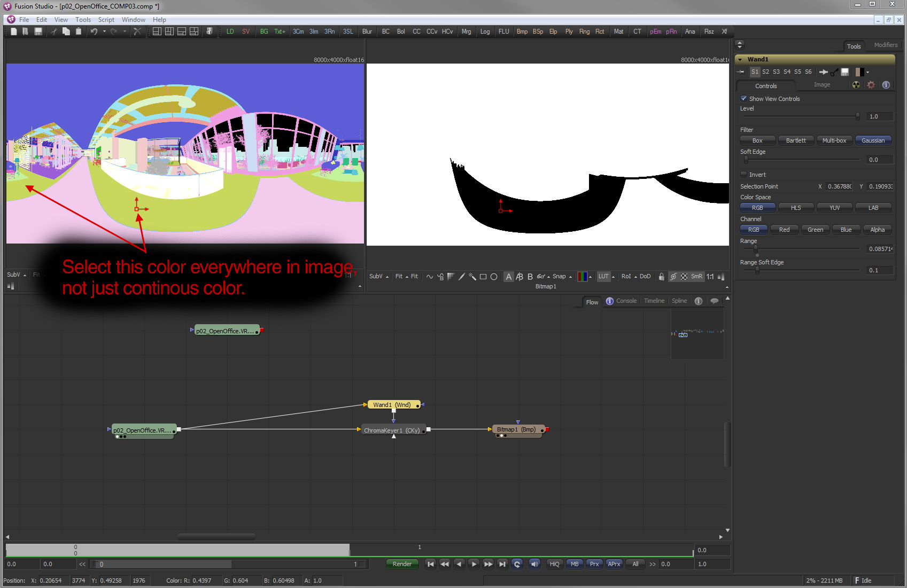Select the Bartlett filter button
The width and height of the screenshot is (907, 588).
click(x=796, y=140)
